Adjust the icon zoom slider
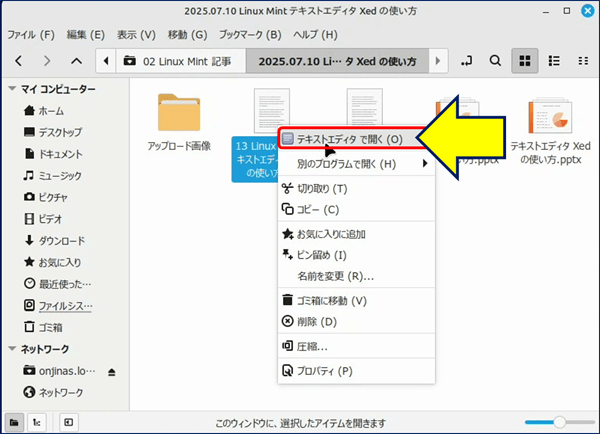The image size is (600, 434). coord(559,422)
